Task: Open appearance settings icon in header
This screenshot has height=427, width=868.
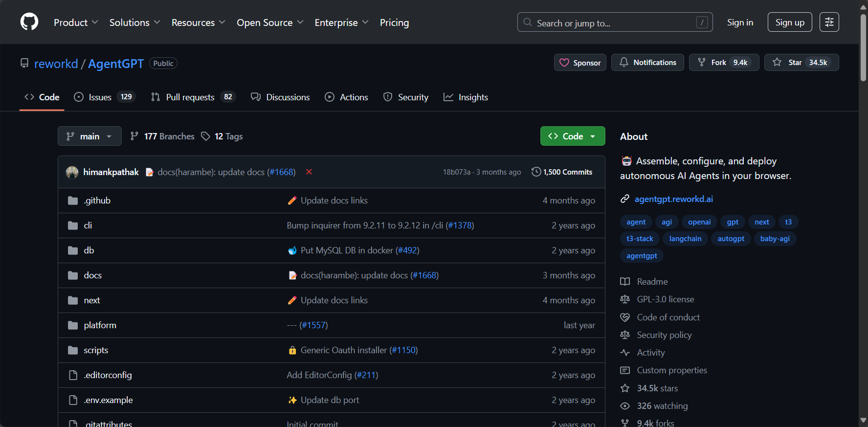Action: click(829, 22)
